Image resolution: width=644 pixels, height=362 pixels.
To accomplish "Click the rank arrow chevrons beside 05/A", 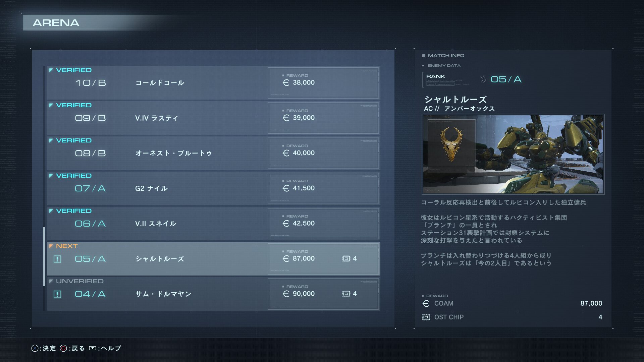I will click(483, 79).
